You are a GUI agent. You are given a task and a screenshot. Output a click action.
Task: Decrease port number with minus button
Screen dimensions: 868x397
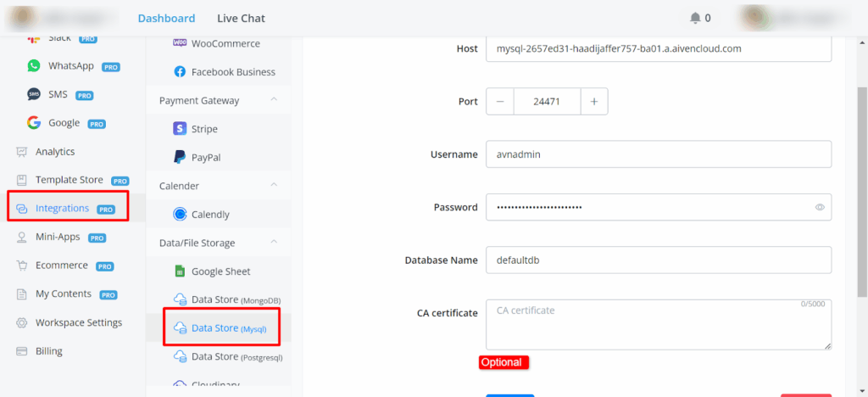[x=500, y=102]
